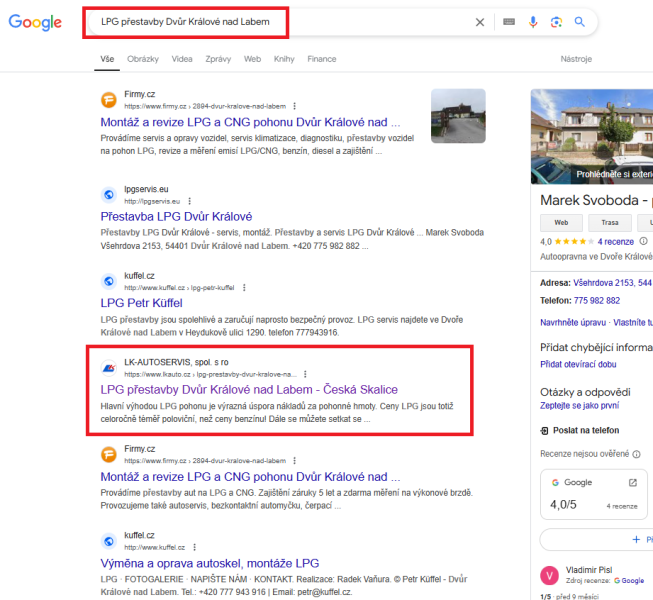The height and width of the screenshot is (600, 653).
Task: Open kuffel.cz lpg-petr-kuffel result options menu
Action: click(244, 288)
